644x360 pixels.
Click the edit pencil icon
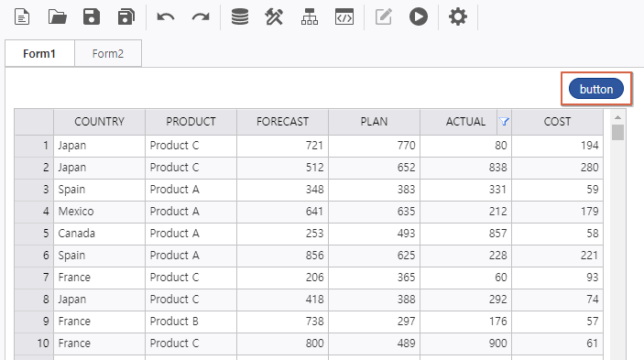pos(384,16)
